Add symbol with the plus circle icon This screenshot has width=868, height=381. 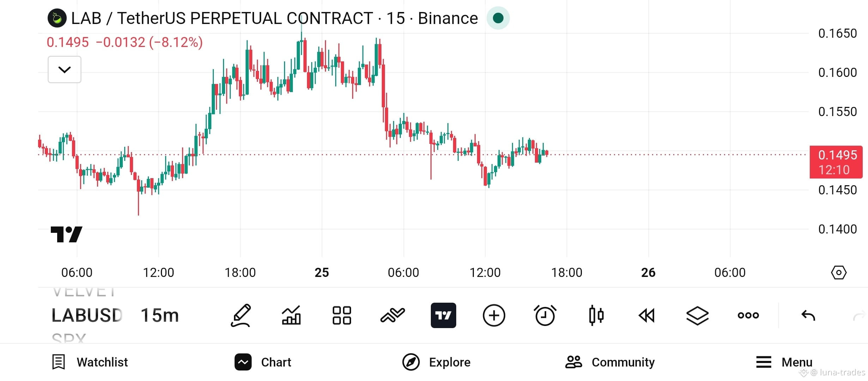[x=494, y=315]
